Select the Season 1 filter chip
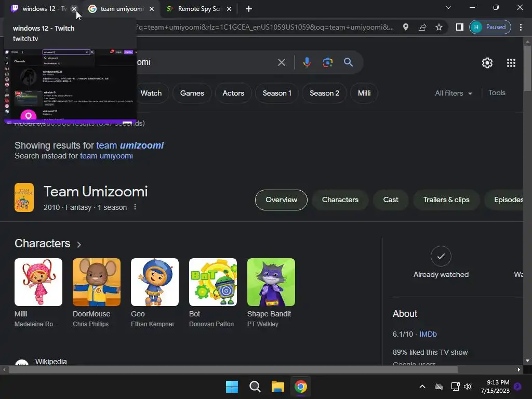 coord(277,94)
